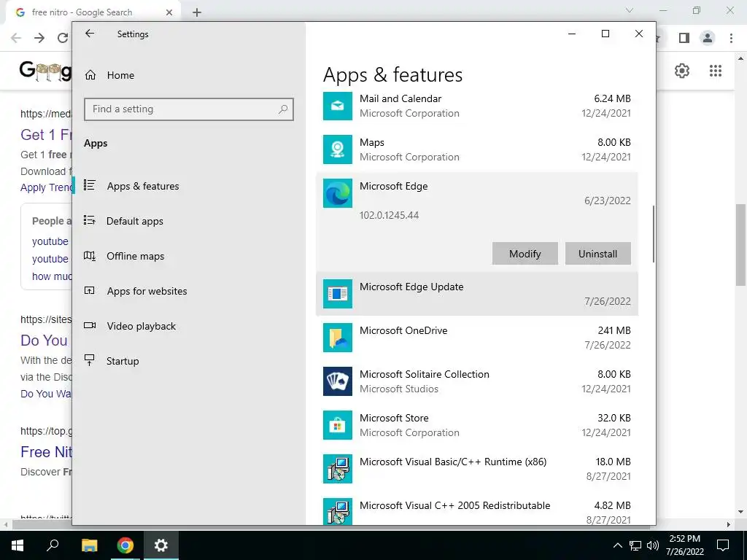Select Microsoft Edge Update entry name
This screenshot has width=747, height=560.
click(411, 287)
